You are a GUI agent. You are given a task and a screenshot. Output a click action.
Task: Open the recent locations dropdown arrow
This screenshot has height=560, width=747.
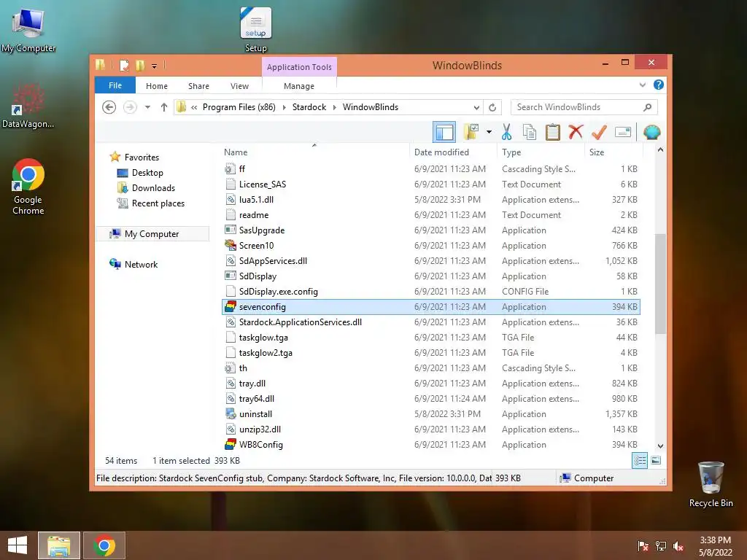pyautogui.click(x=147, y=107)
